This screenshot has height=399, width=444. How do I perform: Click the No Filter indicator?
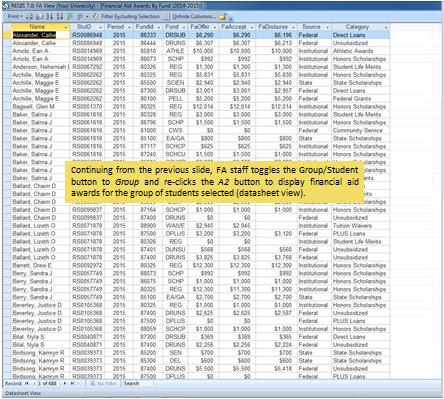pos(103,383)
